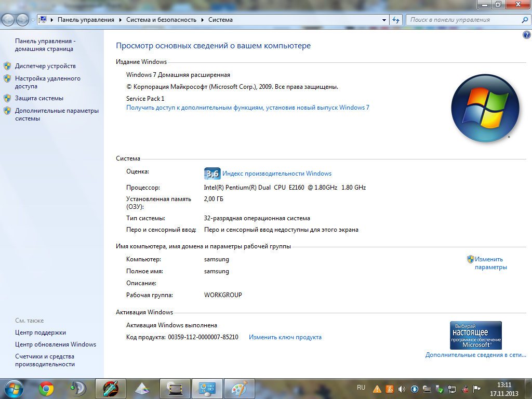Click the blue download arrow tray icon
This screenshot has height=399, width=532.
414,389
